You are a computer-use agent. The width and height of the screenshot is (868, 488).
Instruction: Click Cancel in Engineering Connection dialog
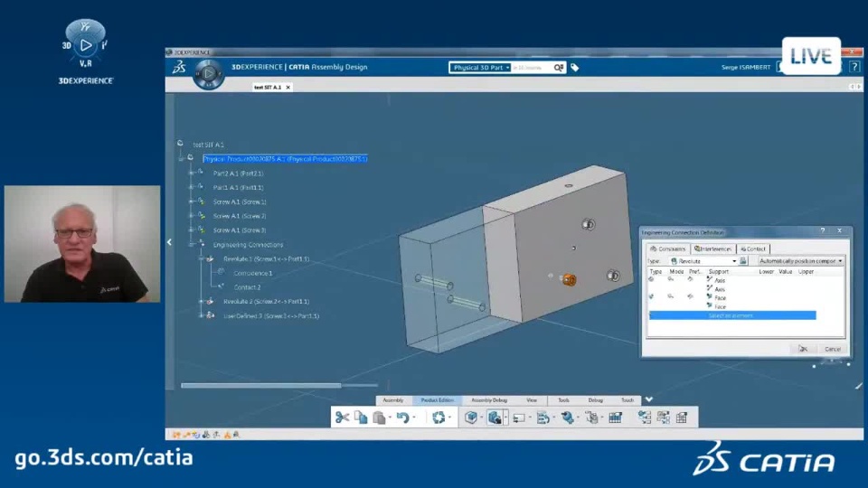[x=832, y=349]
